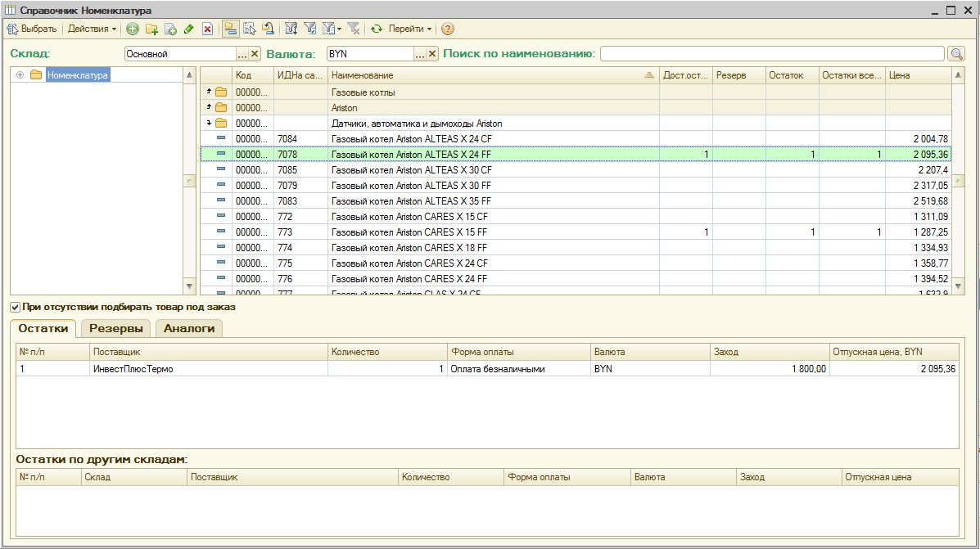Viewport: 980px width, 549px height.
Task: Click the pencil Edit item icon
Action: 189,29
